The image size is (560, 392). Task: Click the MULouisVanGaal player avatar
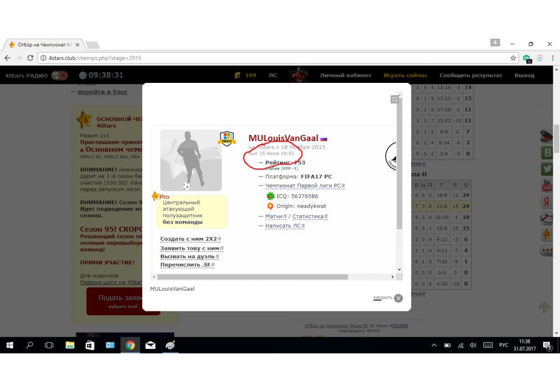pyautogui.click(x=191, y=160)
